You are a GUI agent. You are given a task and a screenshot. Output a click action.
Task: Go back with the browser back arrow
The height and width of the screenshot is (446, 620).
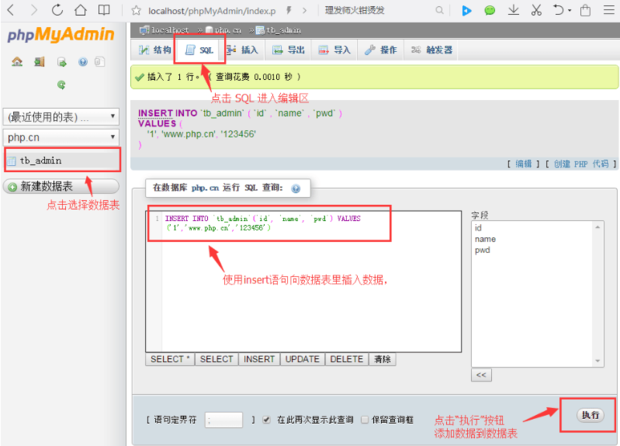[x=11, y=10]
